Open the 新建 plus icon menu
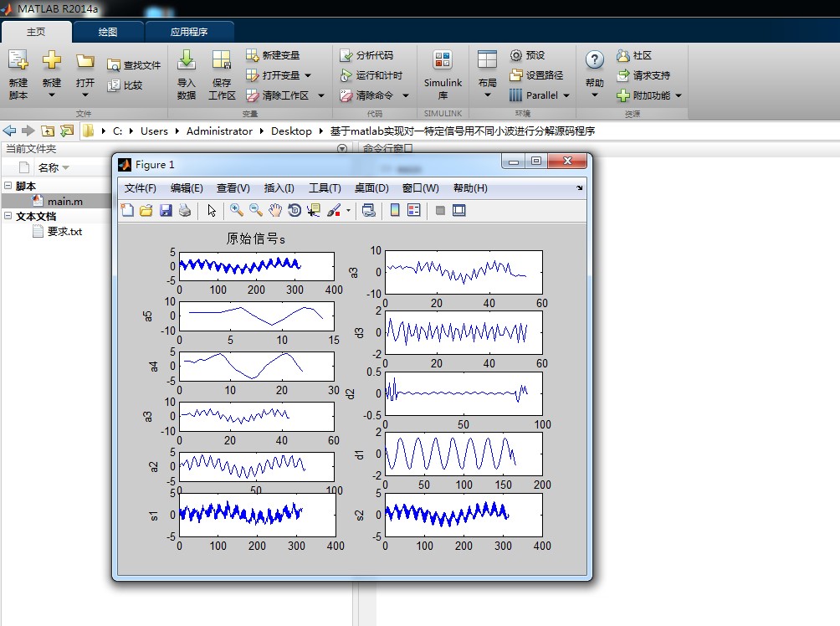Screen dimensions: 840x626 point(51,60)
